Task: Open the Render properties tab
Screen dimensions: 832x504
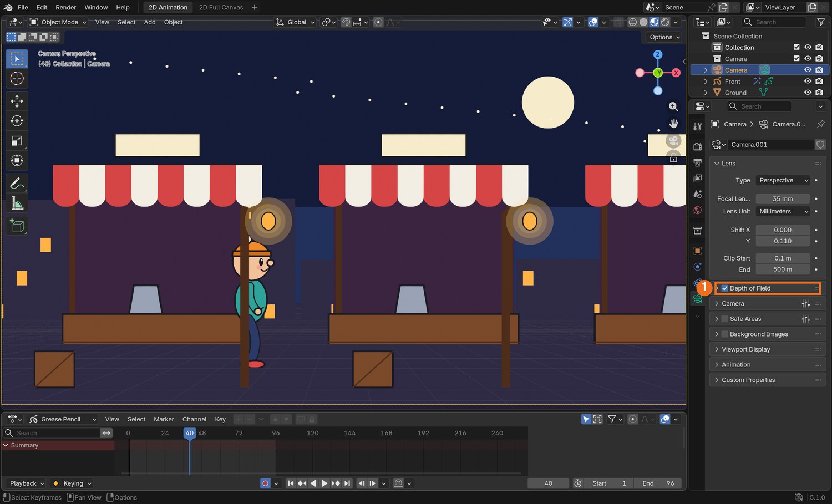Action: click(x=698, y=146)
